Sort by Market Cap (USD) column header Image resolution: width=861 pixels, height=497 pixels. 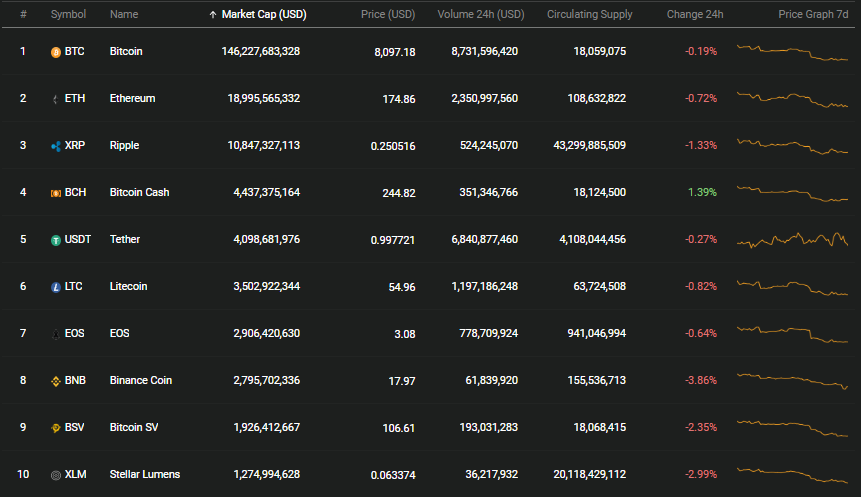tap(258, 14)
